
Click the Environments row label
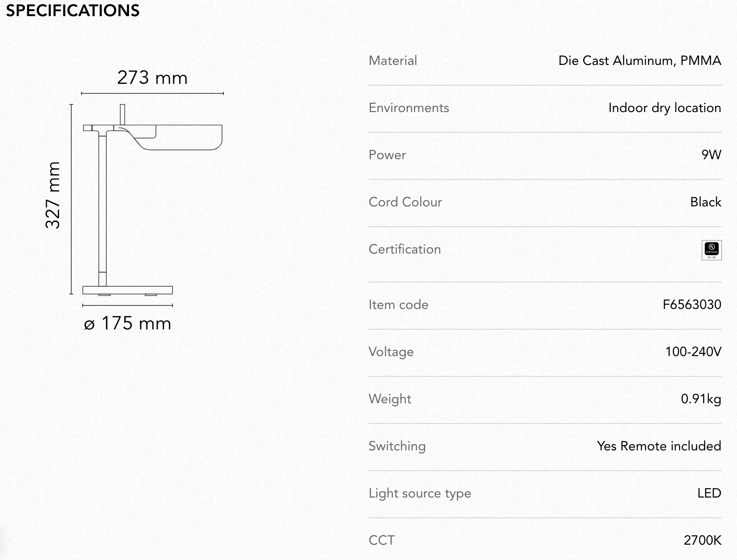[x=409, y=108]
